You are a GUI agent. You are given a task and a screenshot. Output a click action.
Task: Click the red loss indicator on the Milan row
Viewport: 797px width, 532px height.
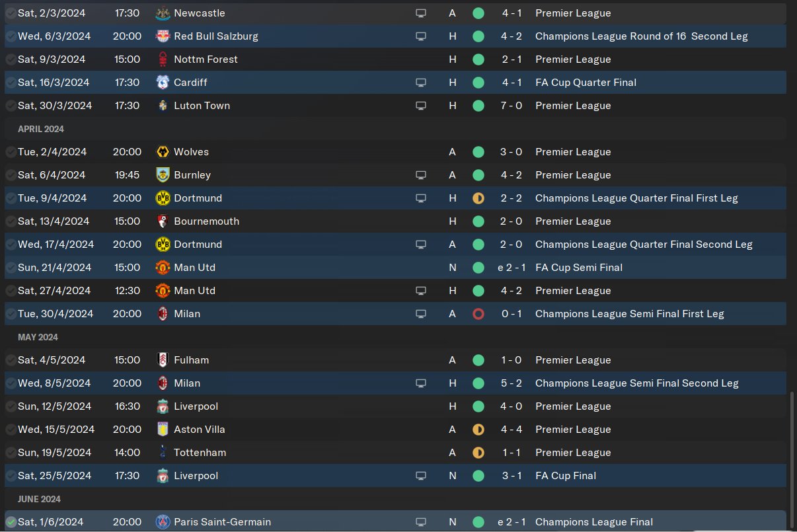(478, 314)
